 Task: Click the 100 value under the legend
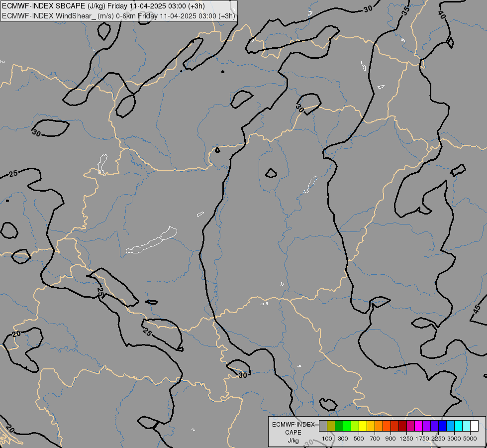(327, 439)
